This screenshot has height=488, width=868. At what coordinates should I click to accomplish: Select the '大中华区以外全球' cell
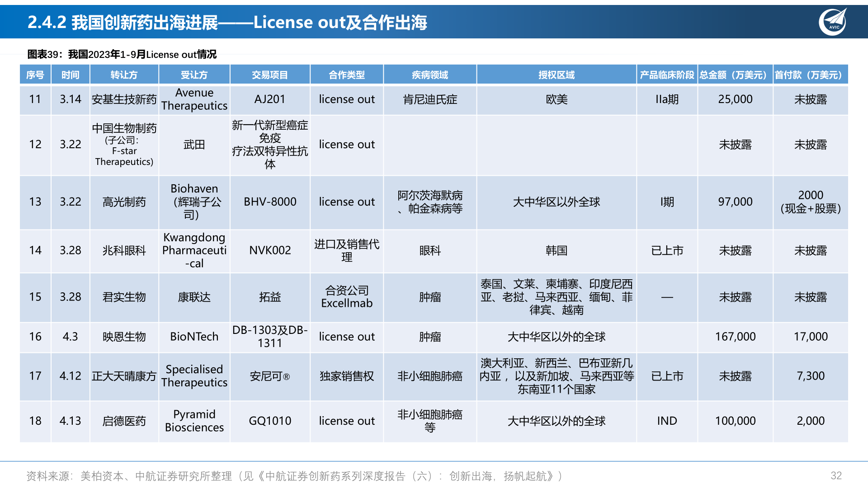(x=557, y=202)
